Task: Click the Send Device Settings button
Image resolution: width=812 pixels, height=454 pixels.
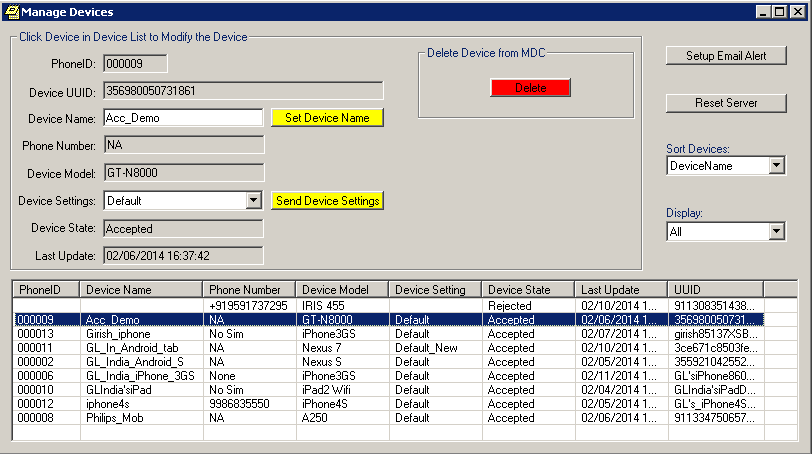Action: (327, 201)
